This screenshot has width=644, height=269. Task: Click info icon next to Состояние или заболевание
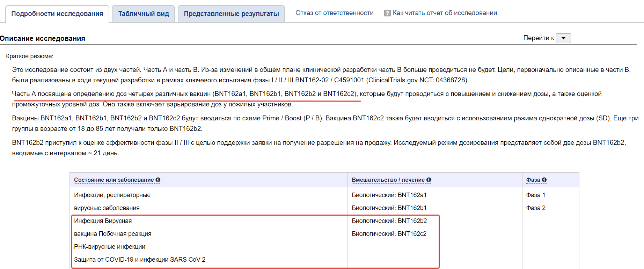[x=158, y=180]
